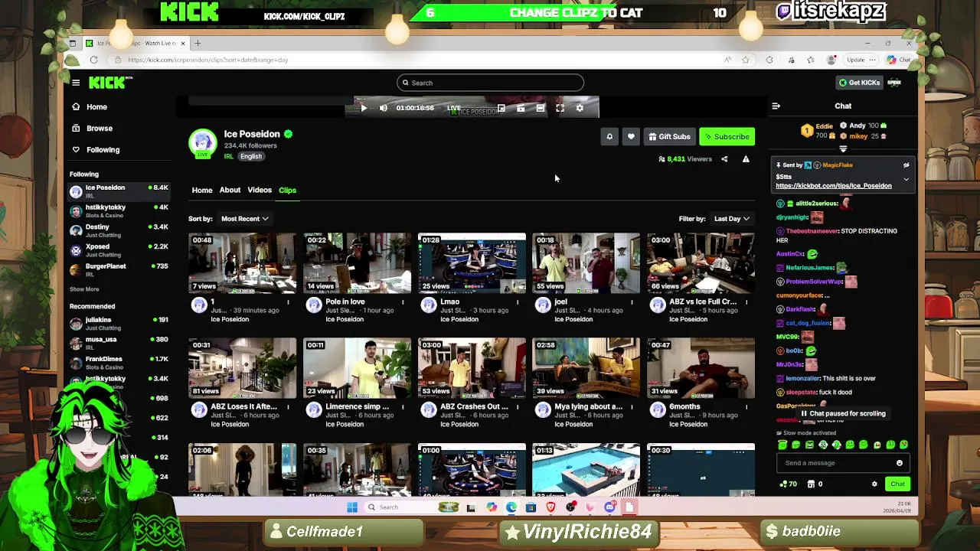980x551 pixels.
Task: Open Browse in the sidebar
Action: [x=92, y=129]
